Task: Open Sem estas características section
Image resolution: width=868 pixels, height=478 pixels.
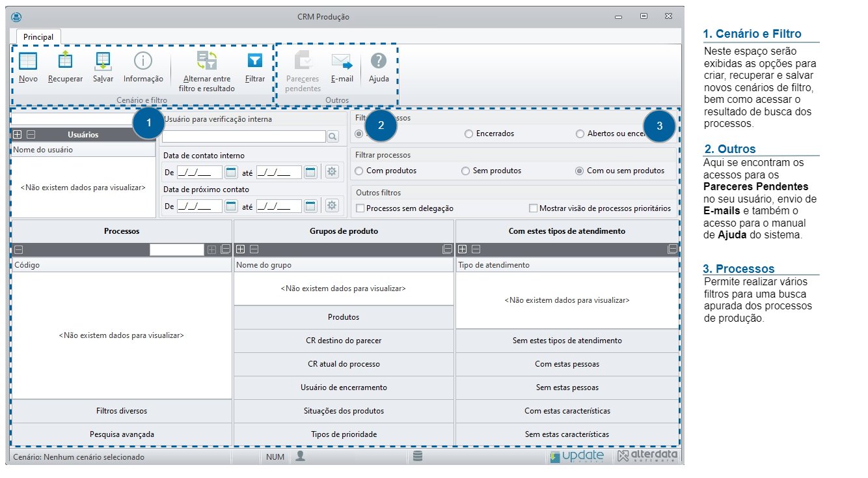Action: coord(567,434)
